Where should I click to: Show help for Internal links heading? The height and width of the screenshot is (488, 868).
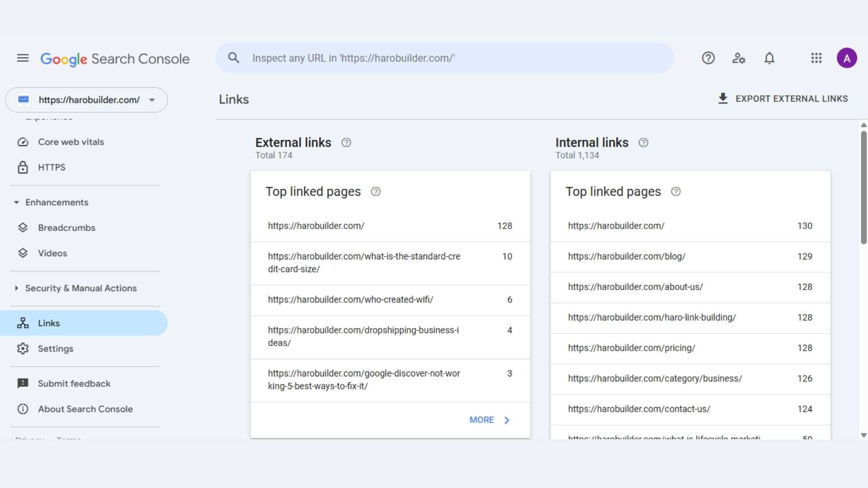click(643, 143)
